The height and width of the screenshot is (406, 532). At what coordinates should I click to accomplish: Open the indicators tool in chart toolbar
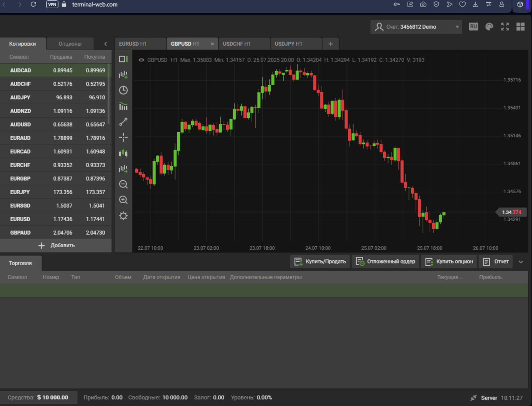tap(124, 106)
